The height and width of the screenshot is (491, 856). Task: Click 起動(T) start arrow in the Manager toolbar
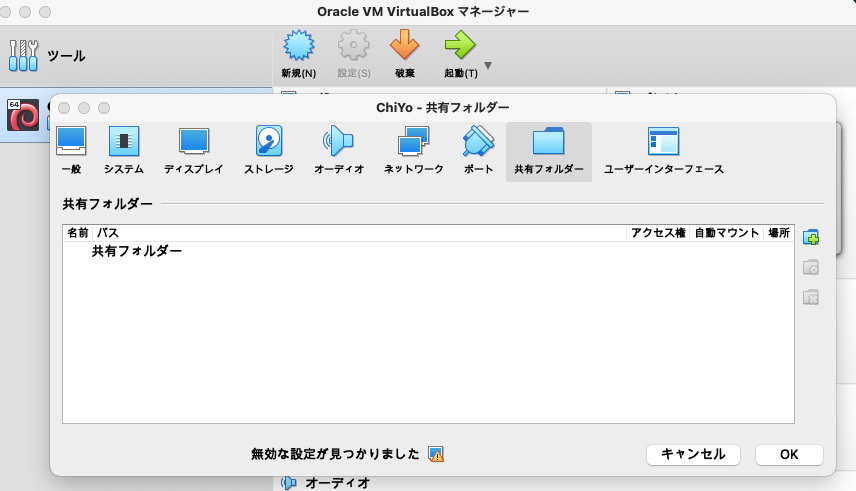coord(460,54)
